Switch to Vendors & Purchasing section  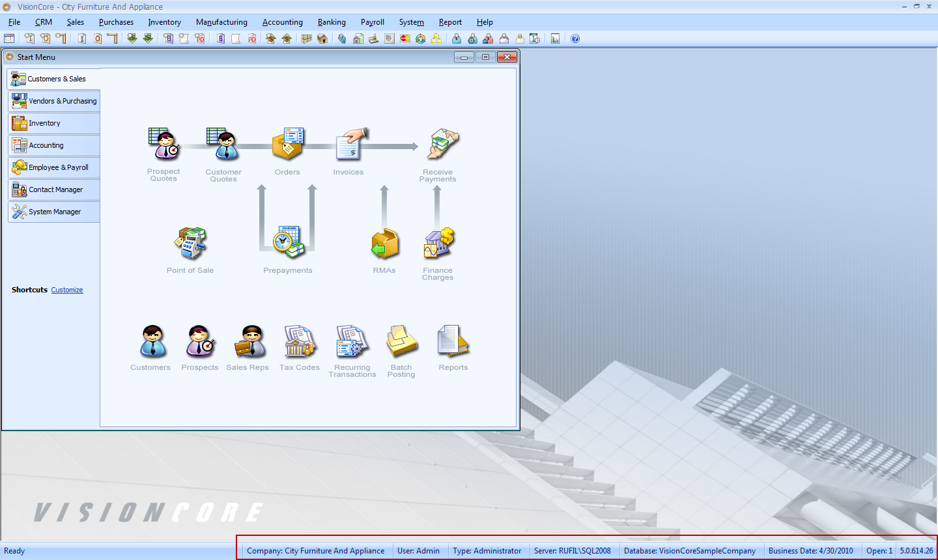click(x=54, y=101)
